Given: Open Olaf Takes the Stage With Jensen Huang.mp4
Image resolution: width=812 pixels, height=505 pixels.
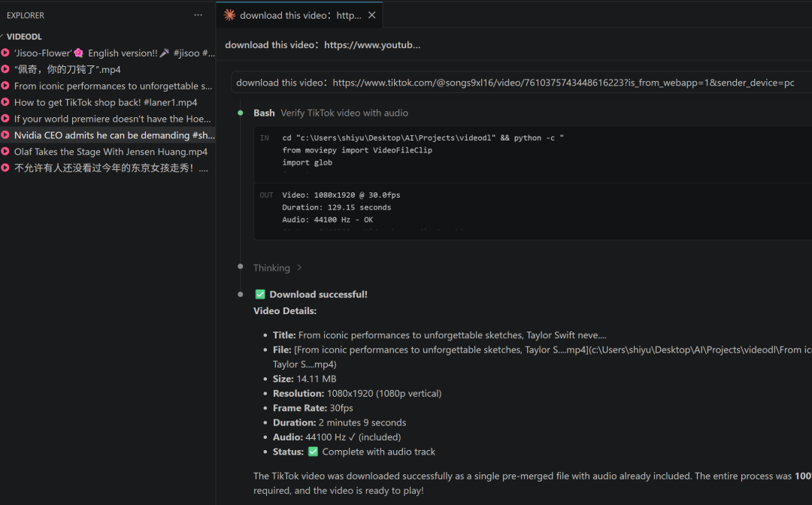Looking at the screenshot, I should tap(111, 152).
